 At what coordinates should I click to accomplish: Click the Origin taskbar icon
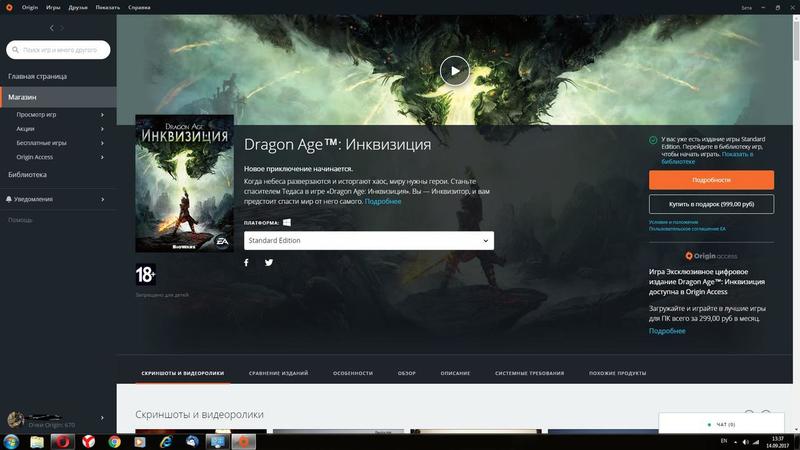pos(243,442)
